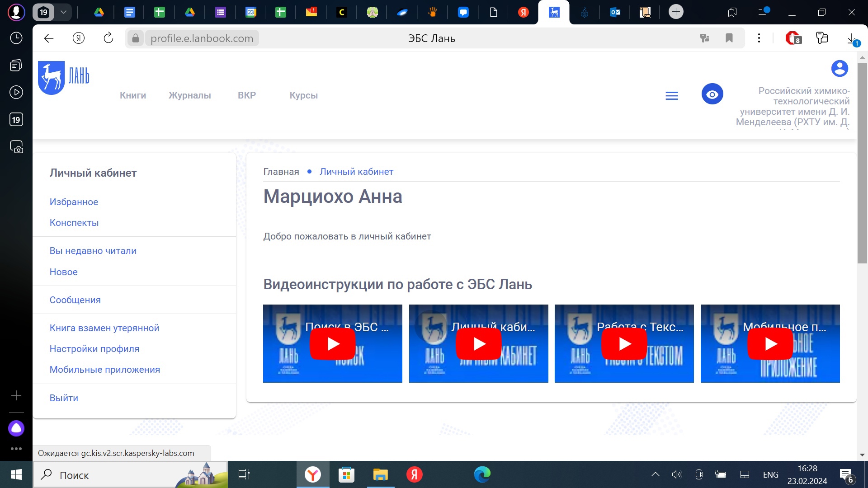Open the Книги section
868x488 pixels.
coord(133,95)
